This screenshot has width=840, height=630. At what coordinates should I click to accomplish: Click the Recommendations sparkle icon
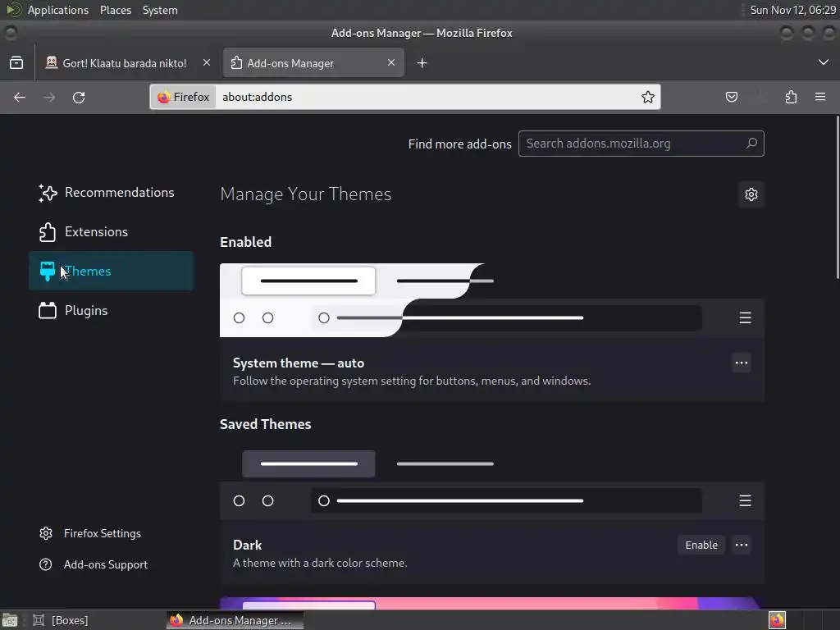point(47,193)
